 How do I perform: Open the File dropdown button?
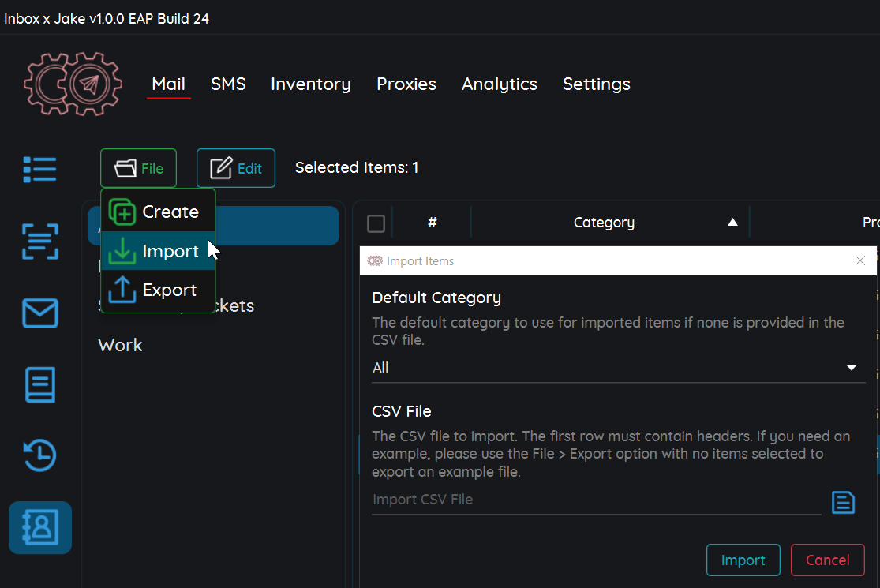point(138,168)
